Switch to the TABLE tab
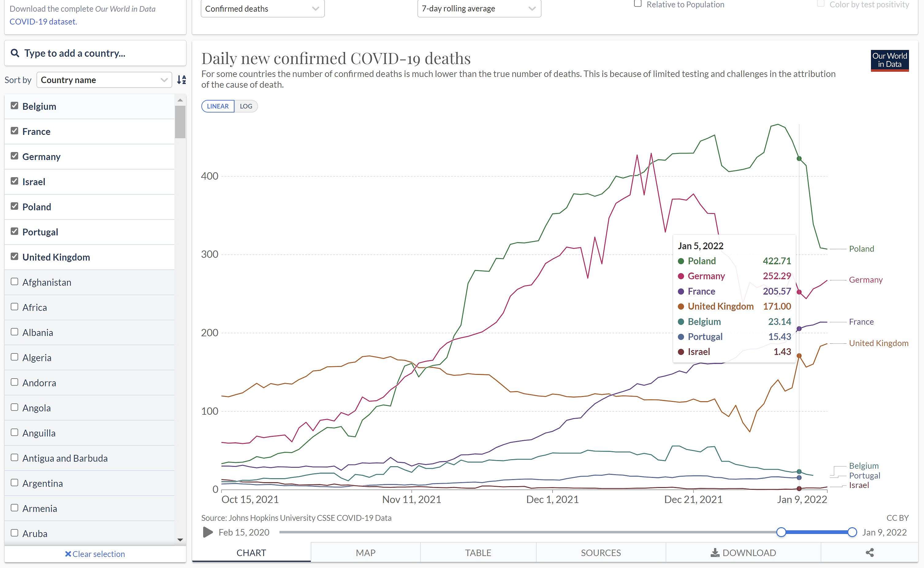Viewport: 924px width, 568px height. [x=478, y=553]
